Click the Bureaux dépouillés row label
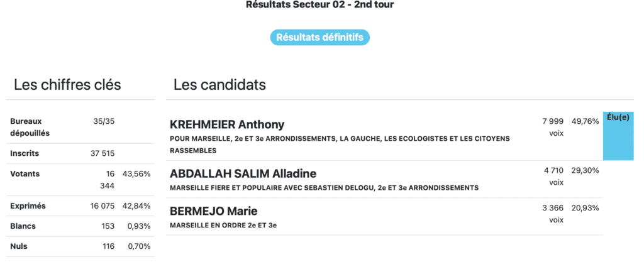 point(30,127)
